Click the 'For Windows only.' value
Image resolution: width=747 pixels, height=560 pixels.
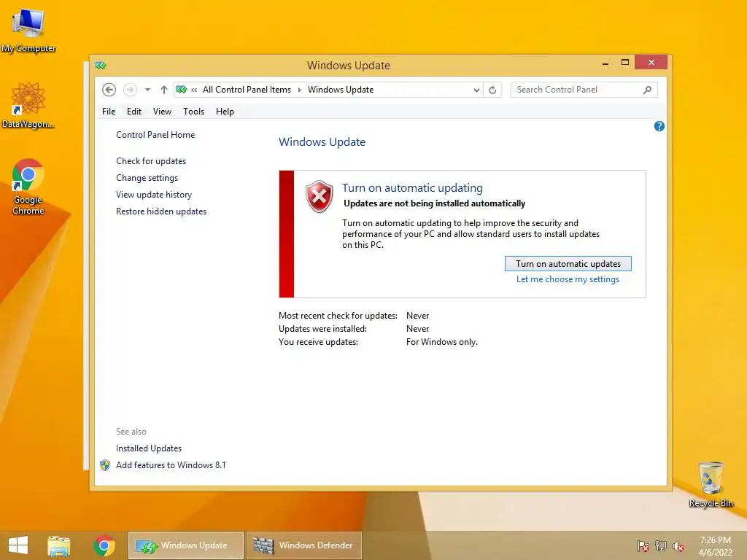click(442, 342)
